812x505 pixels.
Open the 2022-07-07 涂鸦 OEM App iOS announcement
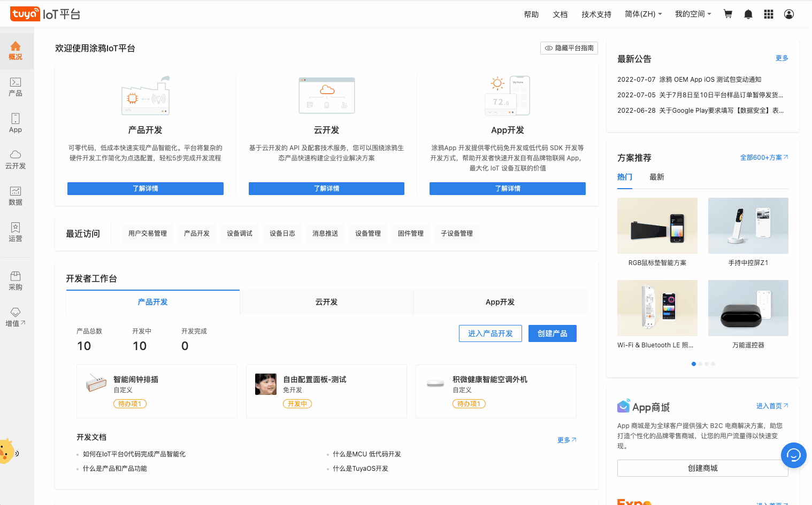[x=690, y=80]
